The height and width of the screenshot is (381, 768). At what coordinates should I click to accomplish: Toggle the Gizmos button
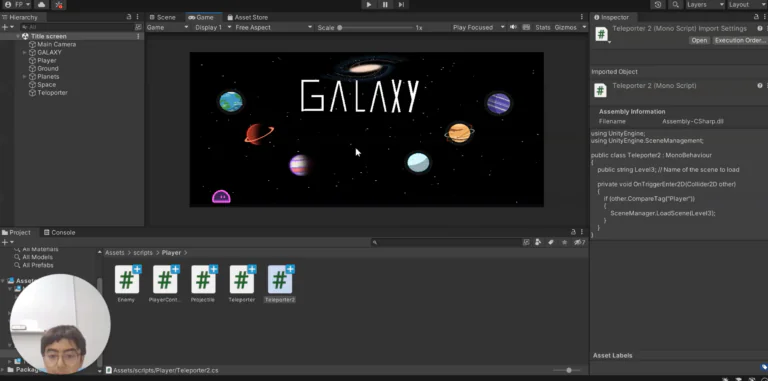tap(566, 27)
